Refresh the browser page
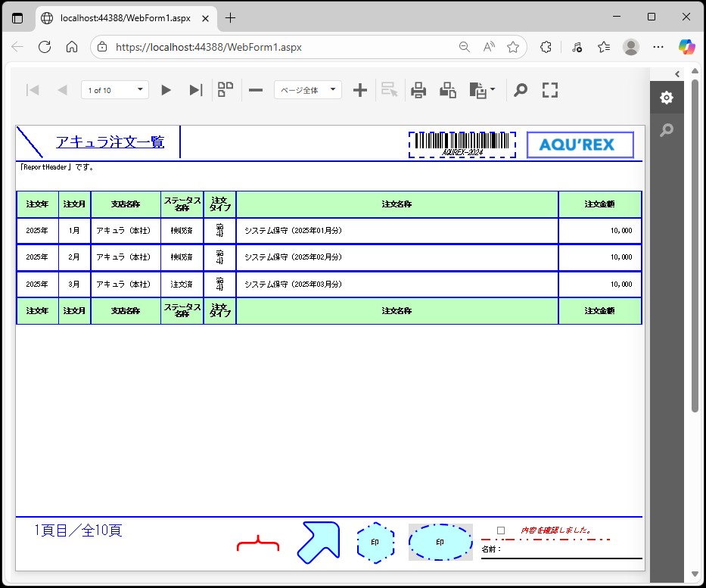706x588 pixels. click(44, 47)
